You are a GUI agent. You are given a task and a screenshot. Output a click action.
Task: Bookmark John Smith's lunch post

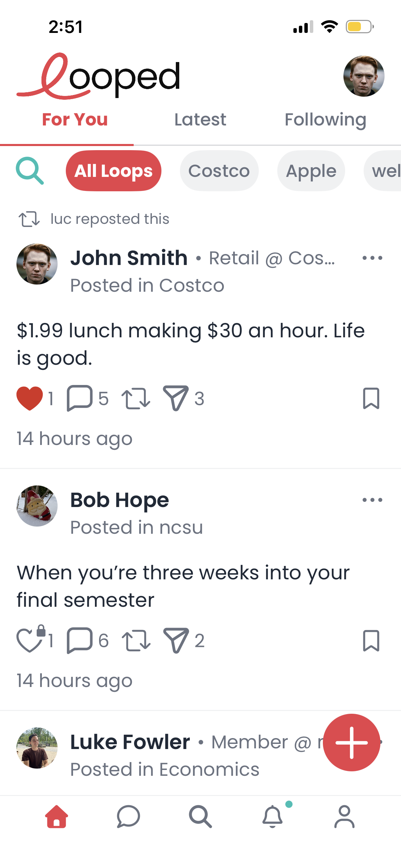(x=371, y=398)
